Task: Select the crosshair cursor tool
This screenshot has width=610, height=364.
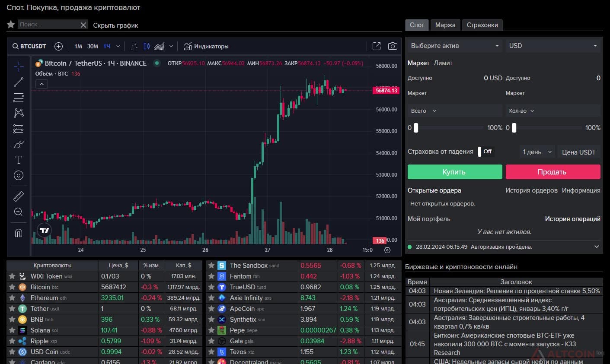Action: [19, 66]
